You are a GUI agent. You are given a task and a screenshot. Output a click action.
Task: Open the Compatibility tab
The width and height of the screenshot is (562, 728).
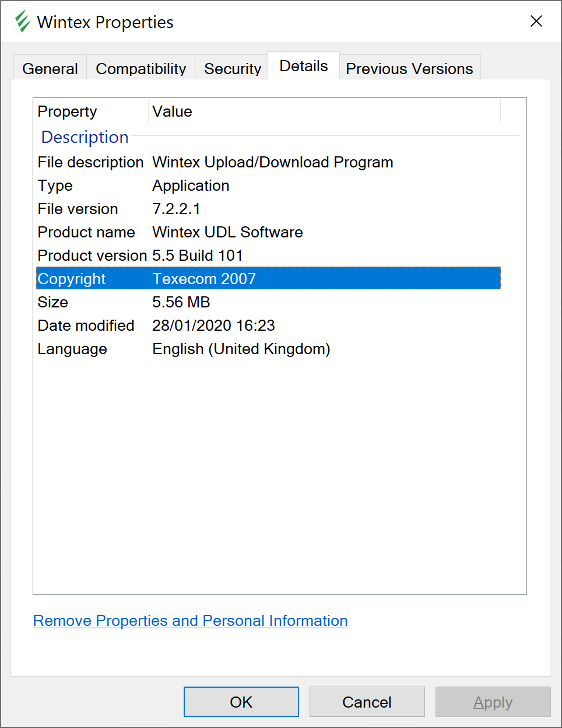pos(140,68)
